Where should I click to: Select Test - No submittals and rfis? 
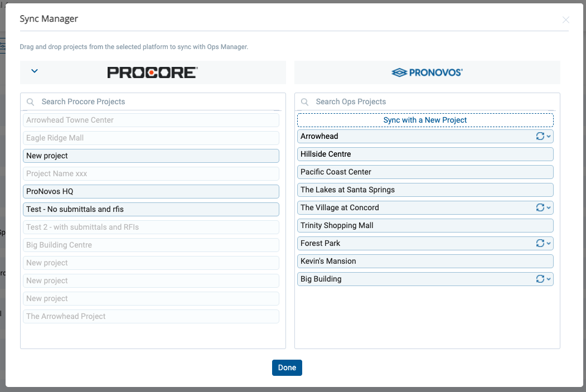(151, 209)
